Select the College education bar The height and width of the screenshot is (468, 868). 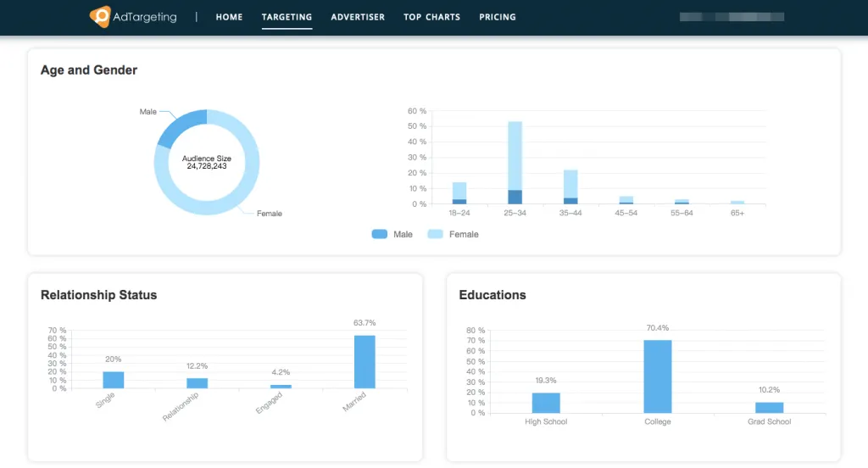[x=658, y=376]
